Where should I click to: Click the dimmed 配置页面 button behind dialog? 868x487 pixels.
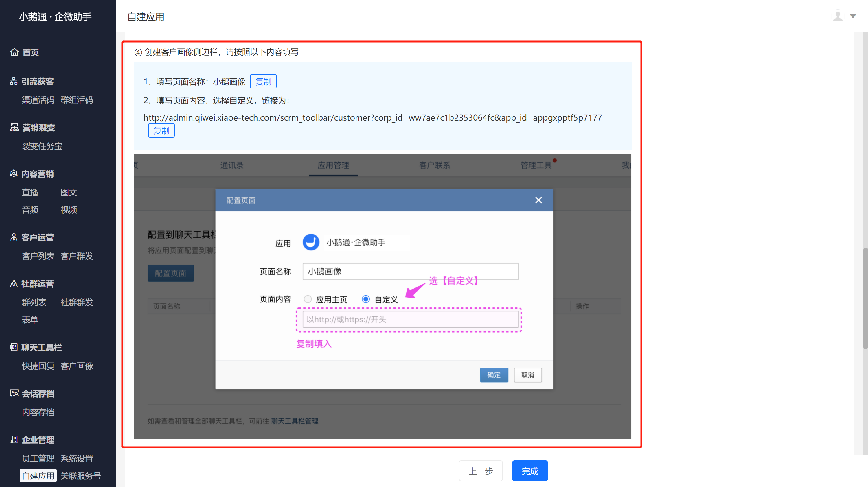pos(170,273)
